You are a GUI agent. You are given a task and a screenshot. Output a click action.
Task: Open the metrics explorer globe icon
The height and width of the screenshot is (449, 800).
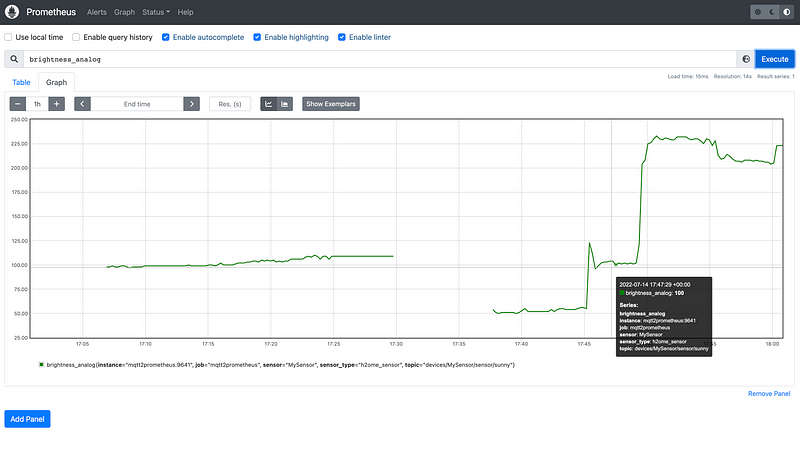point(745,59)
